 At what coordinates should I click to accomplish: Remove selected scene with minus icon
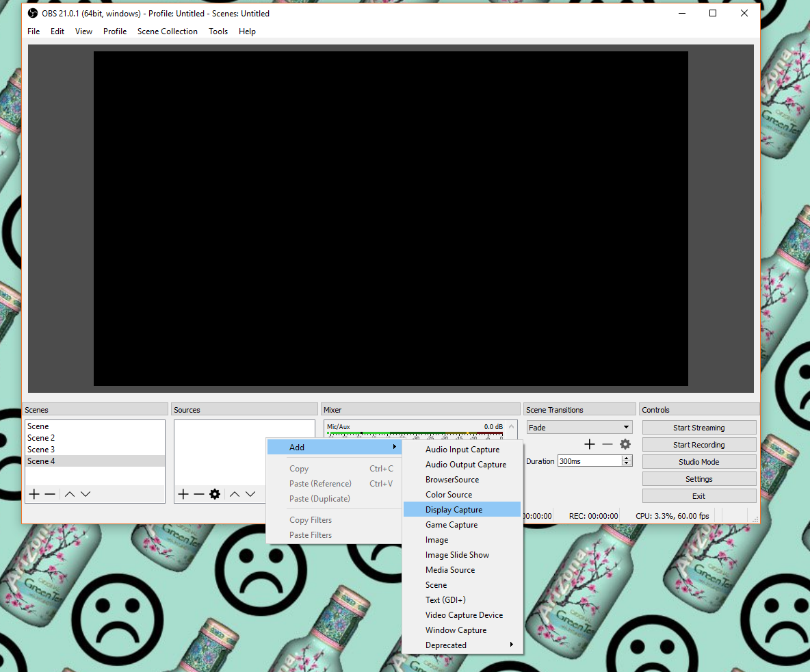pos(50,494)
